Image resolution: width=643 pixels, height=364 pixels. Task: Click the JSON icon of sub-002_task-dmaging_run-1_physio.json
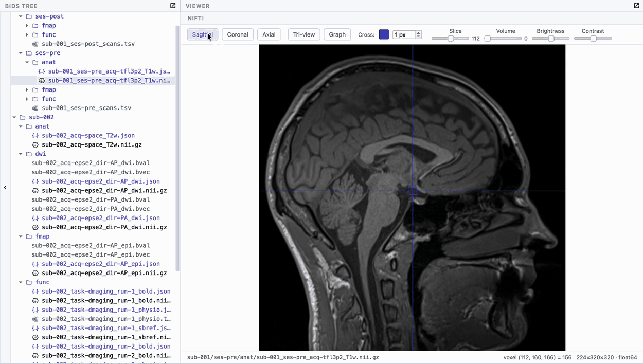35,310
